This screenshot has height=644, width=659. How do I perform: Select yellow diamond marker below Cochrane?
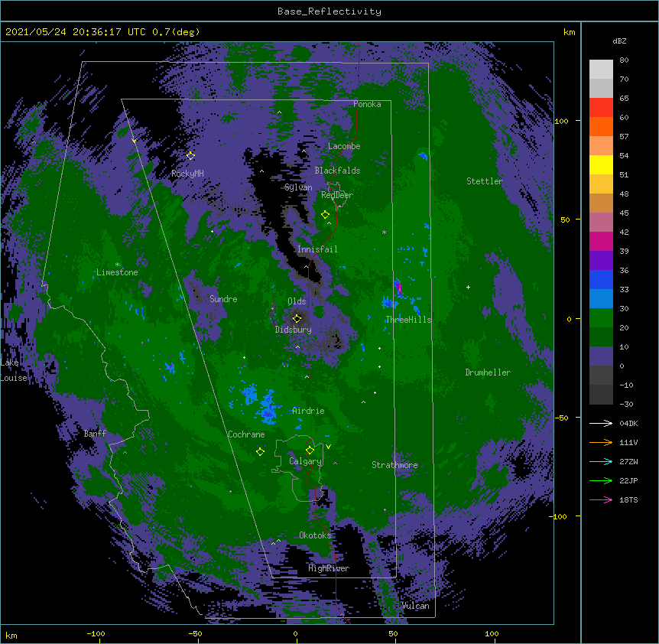pos(260,452)
